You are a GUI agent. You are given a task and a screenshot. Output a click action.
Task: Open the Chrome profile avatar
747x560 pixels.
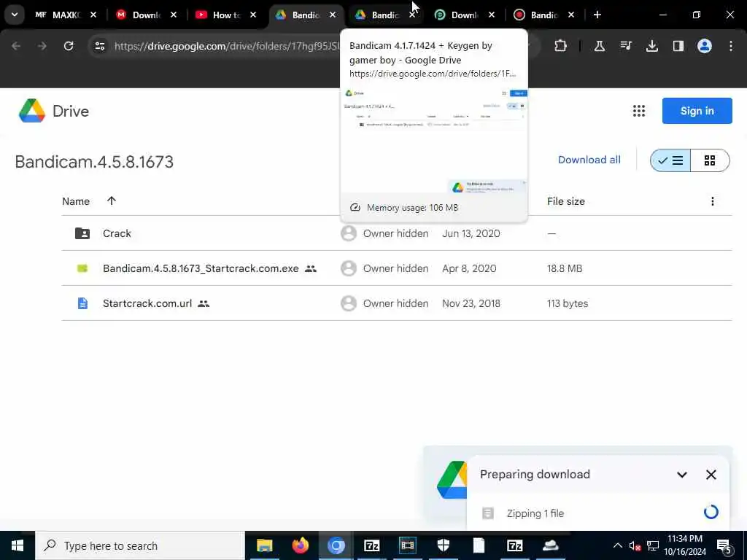point(704,46)
